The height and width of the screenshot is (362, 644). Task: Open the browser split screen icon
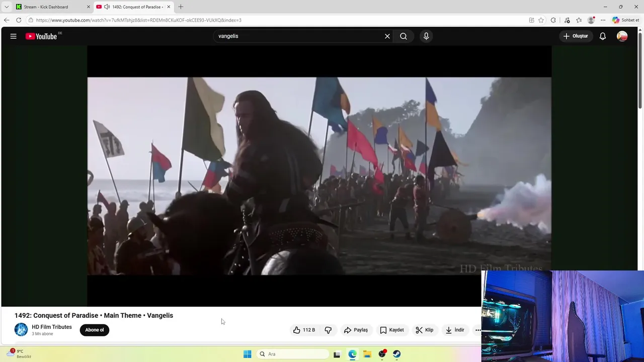click(x=531, y=20)
